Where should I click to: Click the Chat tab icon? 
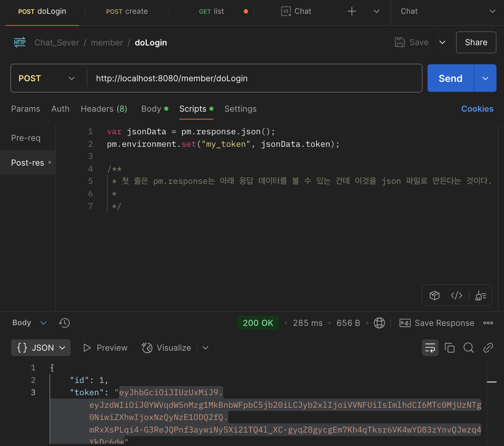[286, 11]
